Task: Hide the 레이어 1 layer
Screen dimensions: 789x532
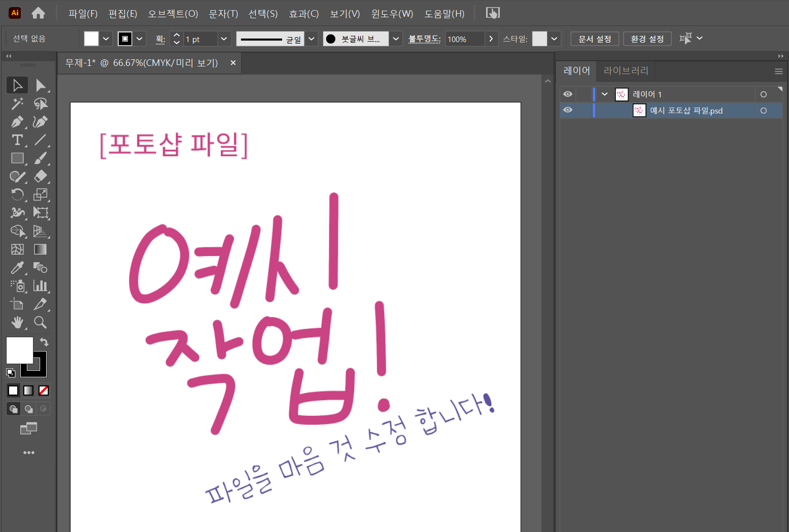Action: (x=568, y=94)
